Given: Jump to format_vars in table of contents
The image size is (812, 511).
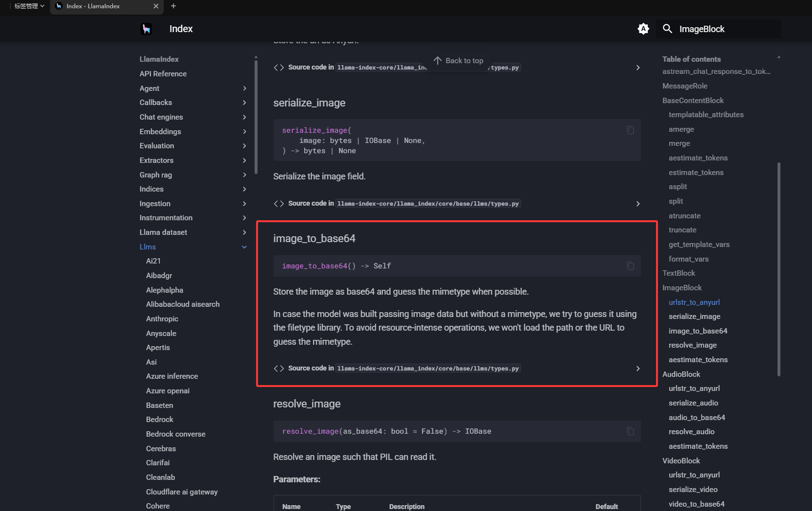Looking at the screenshot, I should point(689,259).
